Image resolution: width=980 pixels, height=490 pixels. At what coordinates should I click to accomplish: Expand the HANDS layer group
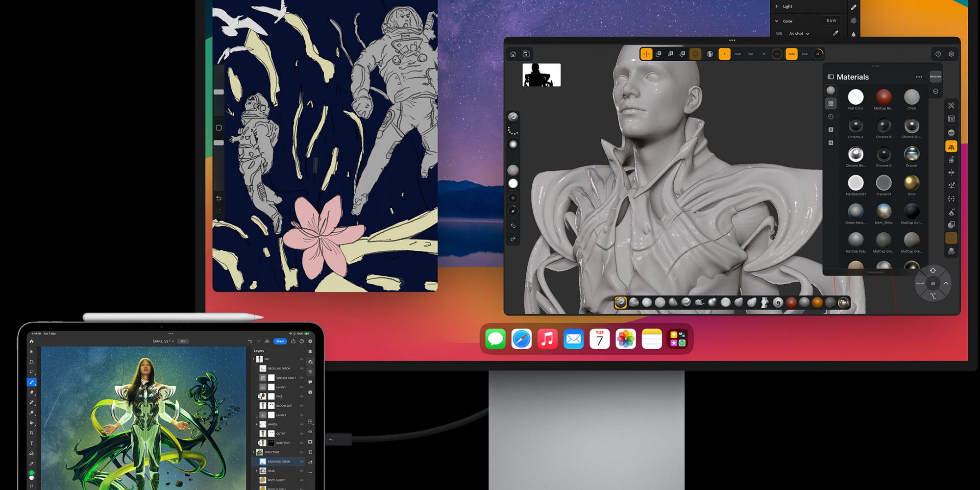point(257,424)
